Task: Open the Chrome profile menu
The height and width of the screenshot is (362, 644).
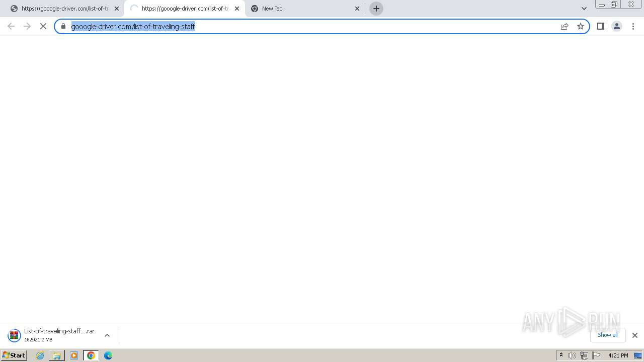Action: point(616,26)
